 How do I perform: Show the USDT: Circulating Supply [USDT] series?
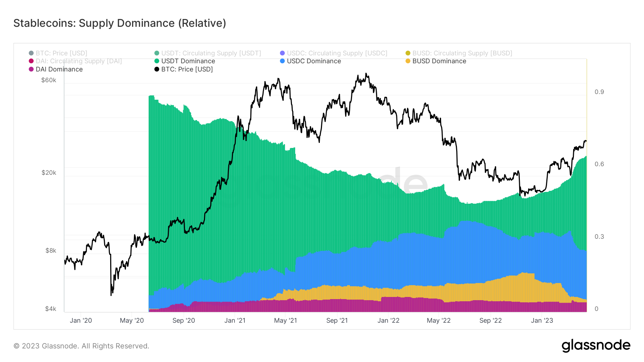tap(211, 53)
